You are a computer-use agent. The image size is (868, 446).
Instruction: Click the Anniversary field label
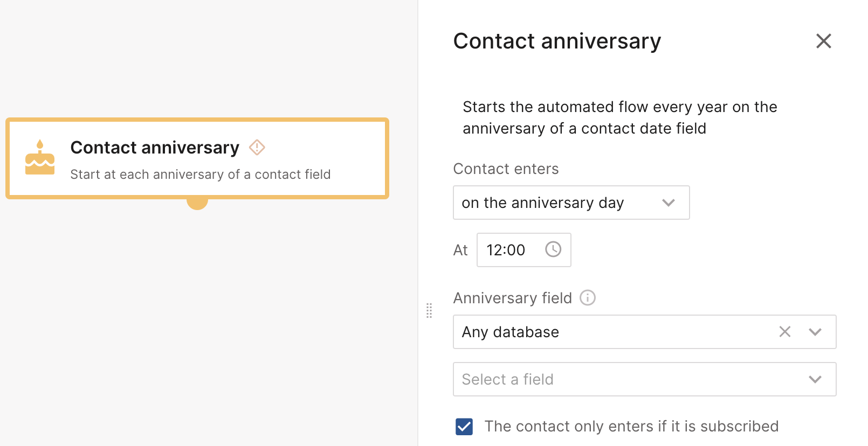tap(512, 298)
